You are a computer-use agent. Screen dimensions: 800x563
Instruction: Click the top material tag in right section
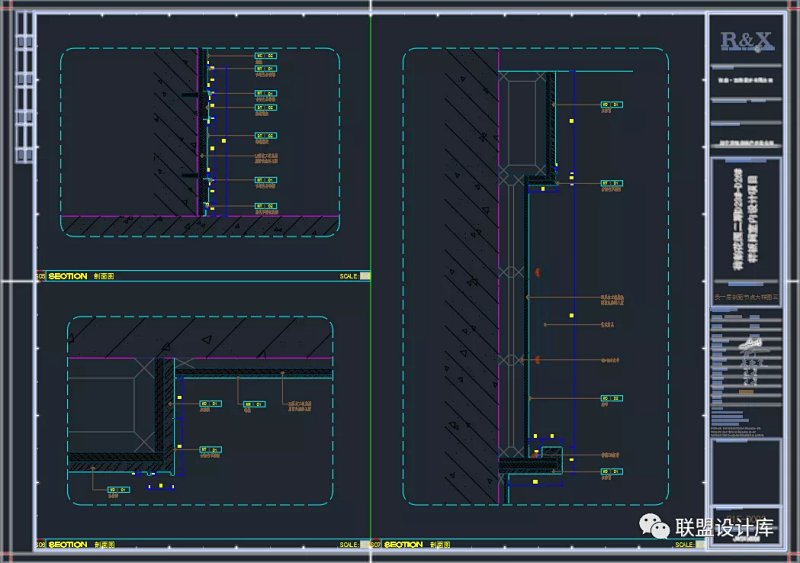(611, 104)
